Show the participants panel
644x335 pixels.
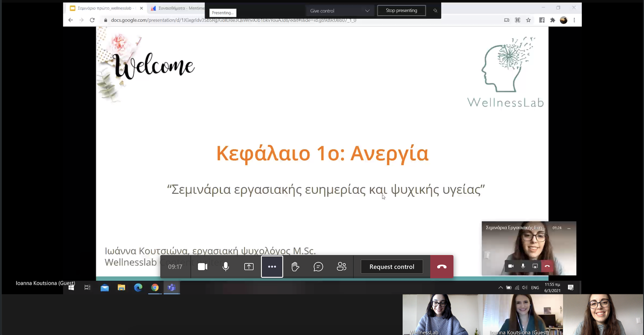(x=341, y=266)
